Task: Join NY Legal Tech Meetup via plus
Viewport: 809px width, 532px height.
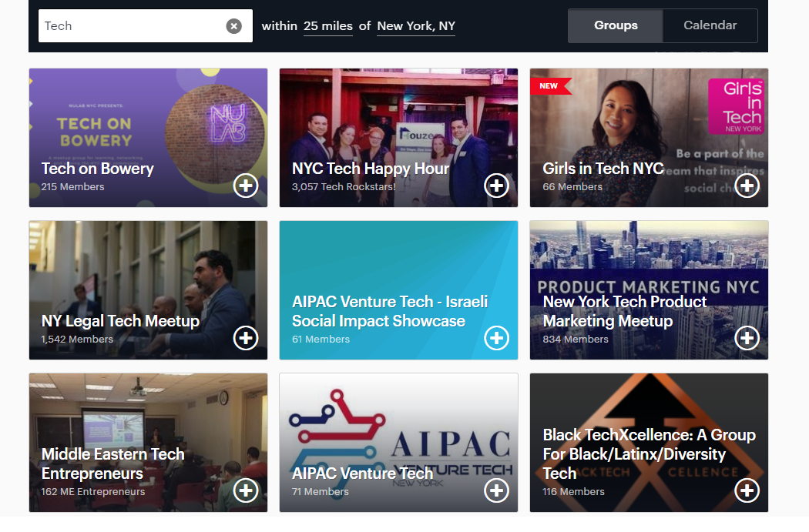Action: click(x=246, y=338)
